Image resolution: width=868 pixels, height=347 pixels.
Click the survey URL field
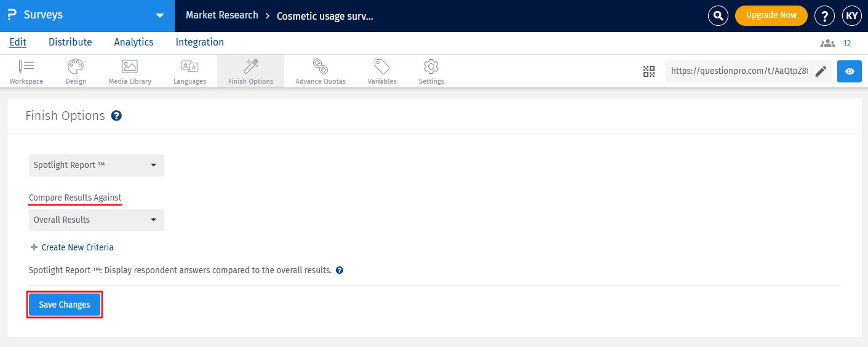click(739, 71)
